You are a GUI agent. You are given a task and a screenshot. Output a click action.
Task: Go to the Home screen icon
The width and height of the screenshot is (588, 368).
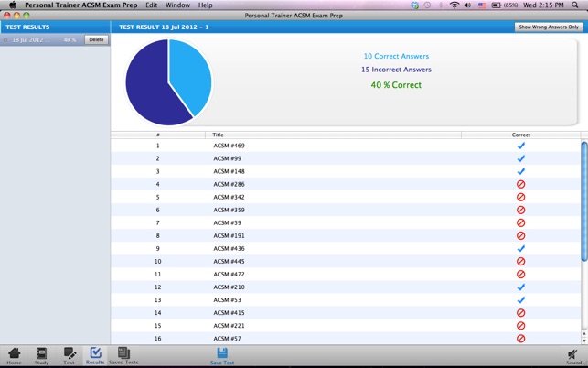(14, 354)
